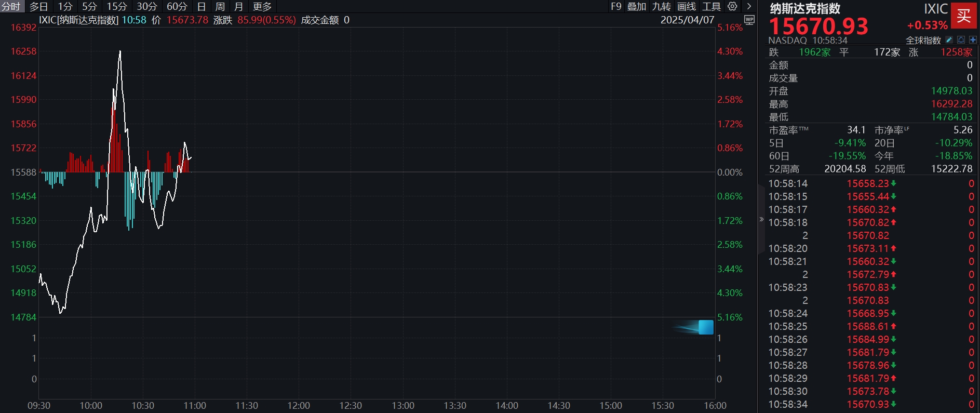Select the 10:58:20 tick price 15673.11
Viewport: 980px width, 413px height.
pyautogui.click(x=868, y=248)
